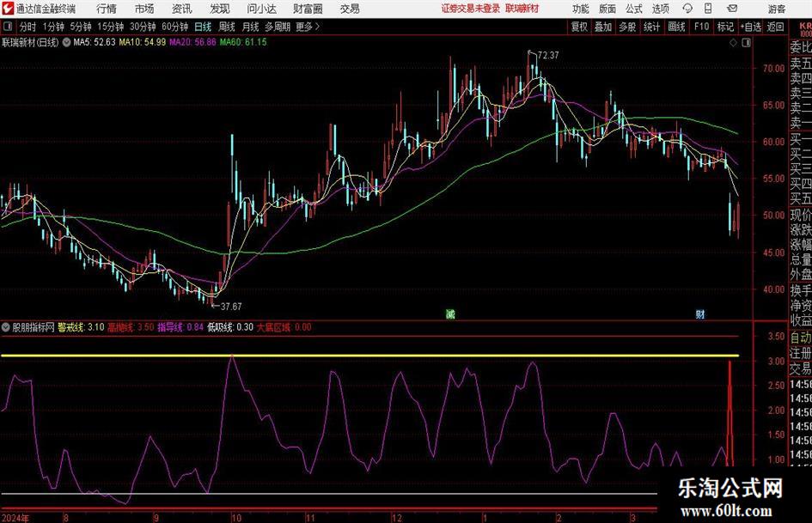
Task: Click the 72.37 high price label
Action: (x=548, y=56)
